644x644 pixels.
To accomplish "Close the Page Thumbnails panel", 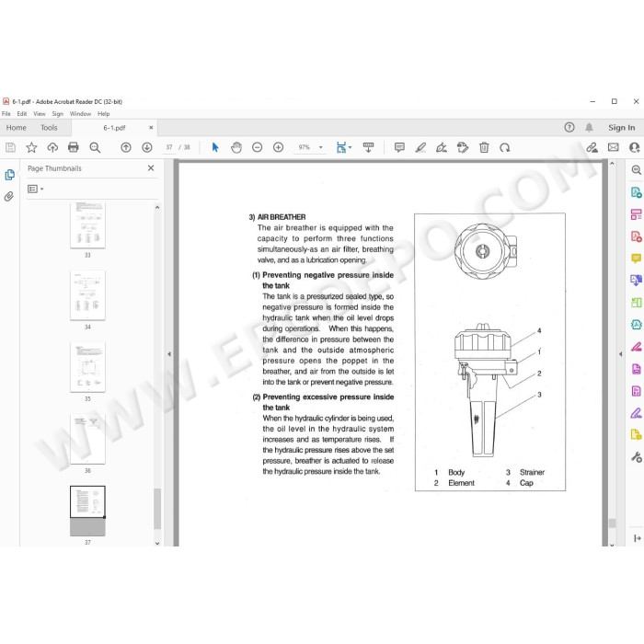I will [151, 168].
